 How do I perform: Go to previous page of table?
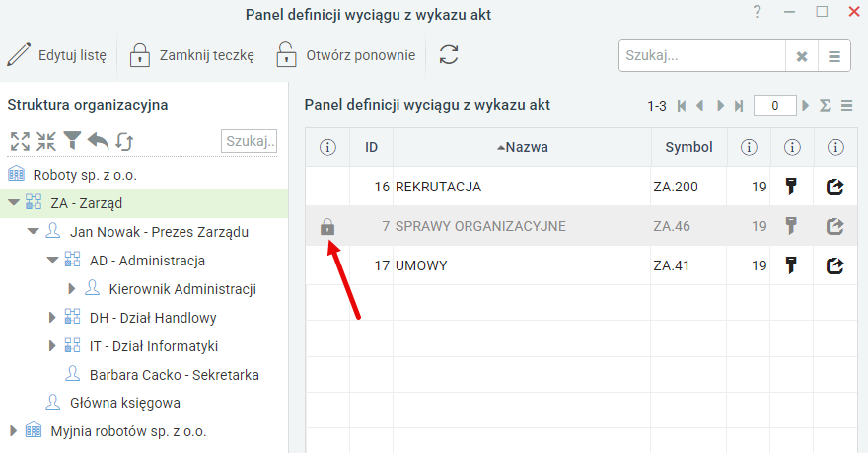(700, 106)
